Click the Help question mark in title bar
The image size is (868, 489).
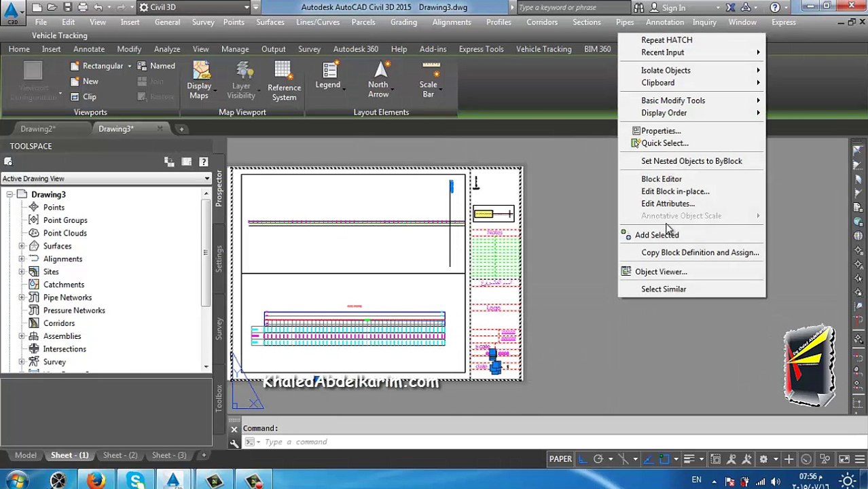click(x=775, y=7)
